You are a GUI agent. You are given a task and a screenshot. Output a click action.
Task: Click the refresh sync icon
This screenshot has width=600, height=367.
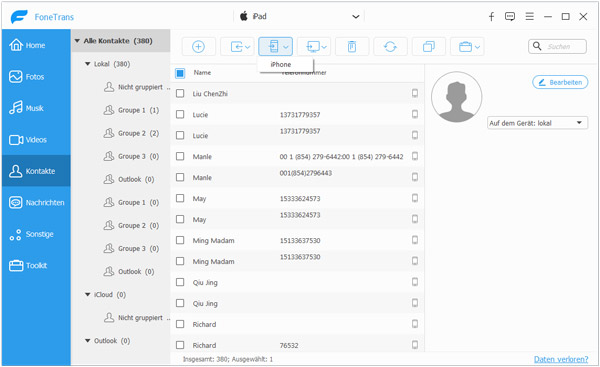[390, 47]
